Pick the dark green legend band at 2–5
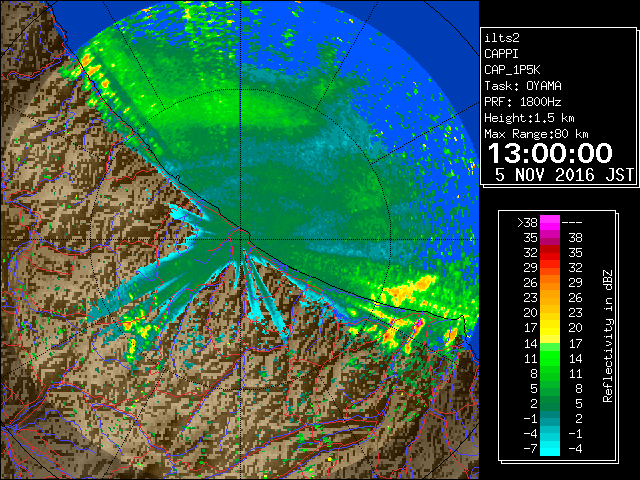Screen dimensions: 640x480 [550, 403]
